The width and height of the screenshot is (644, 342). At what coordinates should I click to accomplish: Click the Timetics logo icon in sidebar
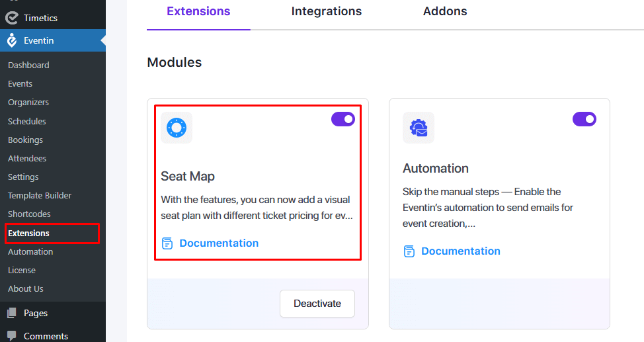coord(11,18)
